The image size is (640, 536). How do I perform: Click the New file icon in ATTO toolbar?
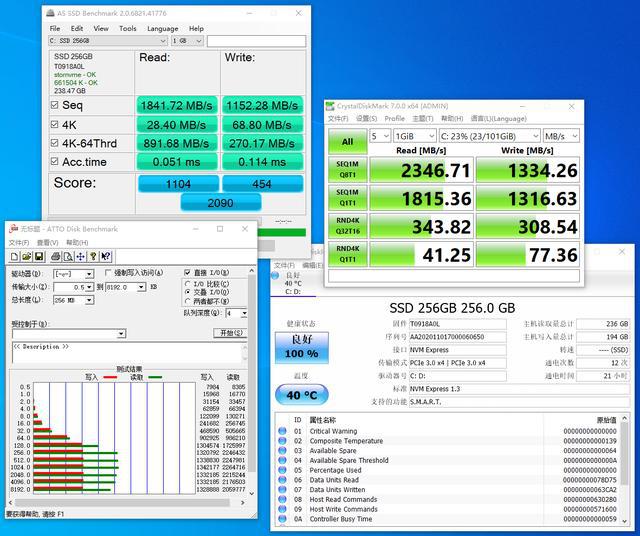12,257
